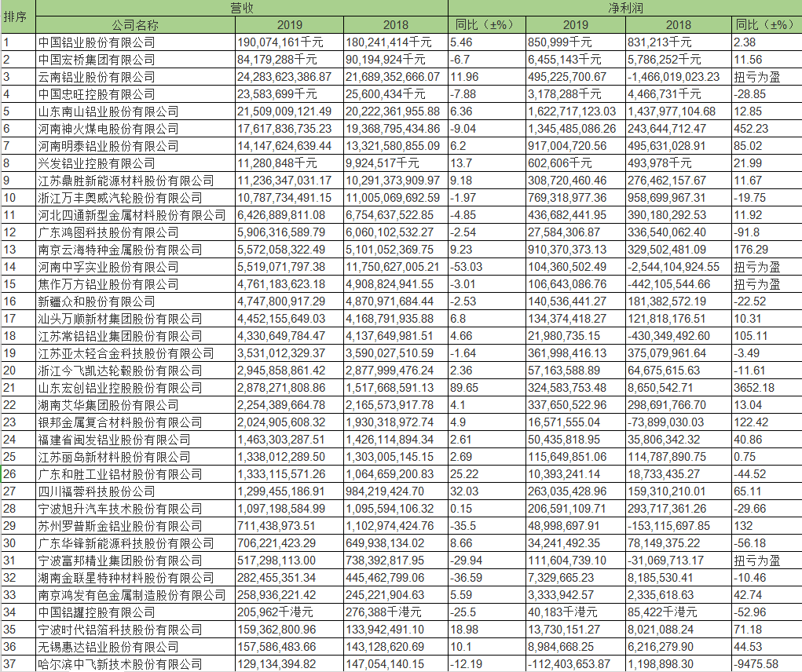Screen dimensions: 802x672
Task: Select 宁波富邦精业集团股份有限公司 cell
Action: (136, 561)
